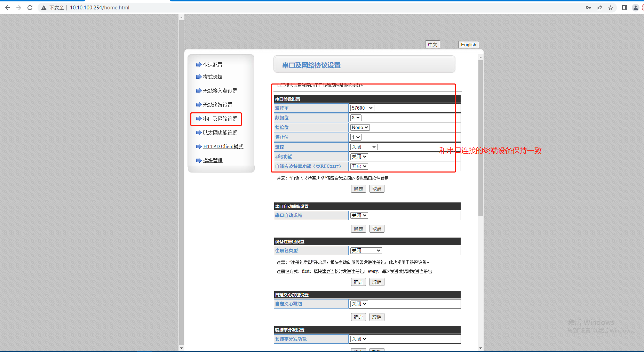Click the share page icon in address bar
644x352 pixels.
tap(599, 8)
